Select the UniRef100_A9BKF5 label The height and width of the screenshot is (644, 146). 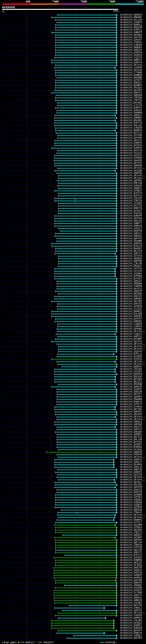click(131, 32)
